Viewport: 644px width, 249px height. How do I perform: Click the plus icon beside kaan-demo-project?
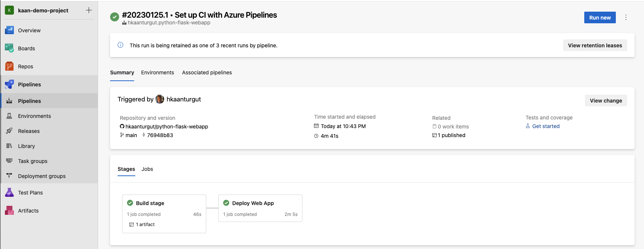89,11
